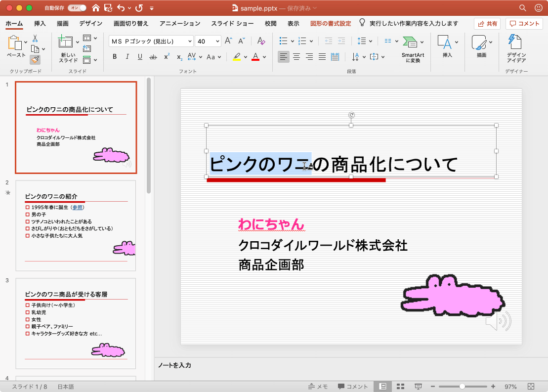Click the Increase Font Size icon
548x392 pixels.
tap(228, 41)
